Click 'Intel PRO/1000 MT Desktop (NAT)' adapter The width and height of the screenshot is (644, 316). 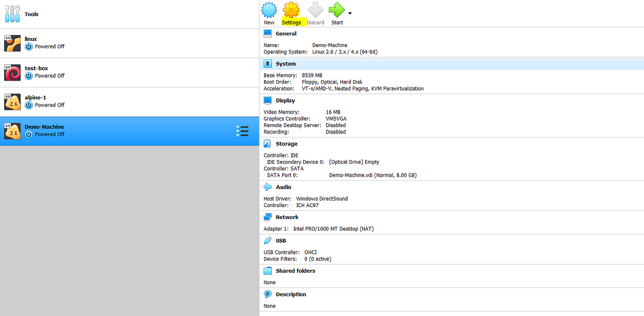pos(333,229)
